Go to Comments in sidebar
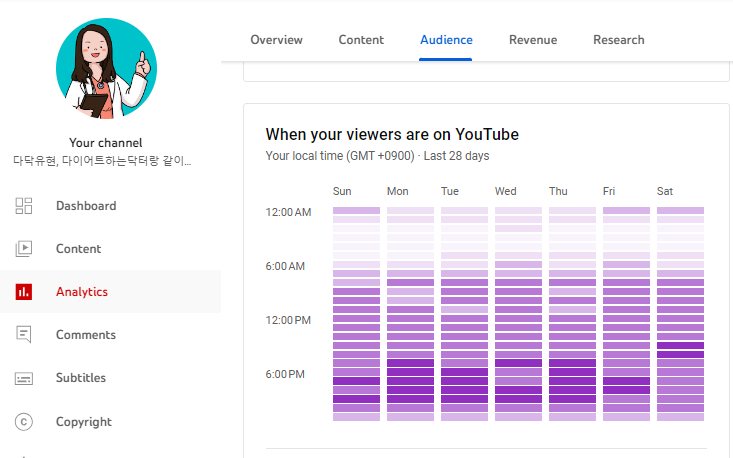The width and height of the screenshot is (733, 458). [x=86, y=335]
